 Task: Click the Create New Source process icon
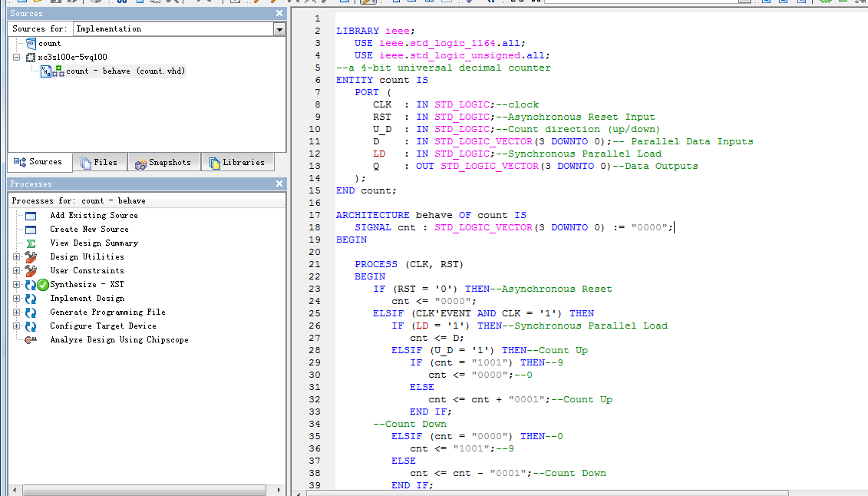click(x=31, y=230)
